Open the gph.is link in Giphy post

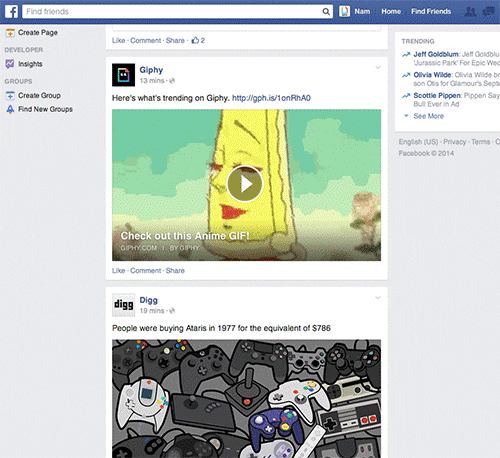271,98
